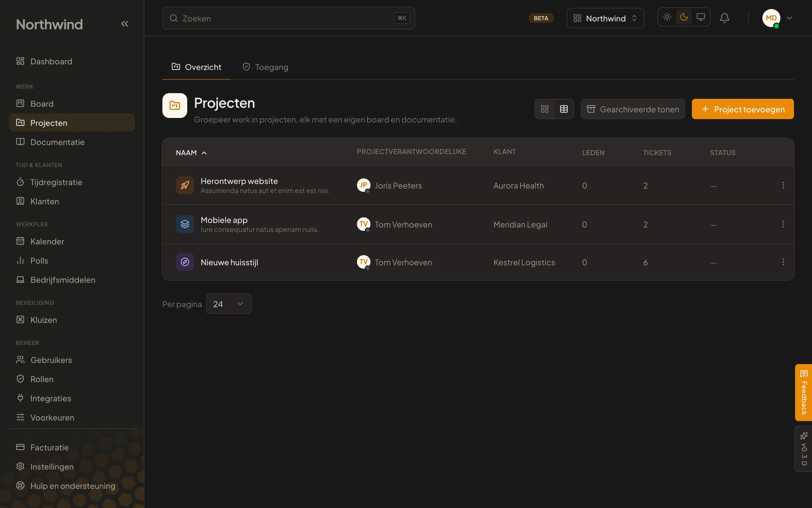Screen dimensions: 812x508
Task: Open row menu for Nieuwe huisstijl
Action: point(783,262)
